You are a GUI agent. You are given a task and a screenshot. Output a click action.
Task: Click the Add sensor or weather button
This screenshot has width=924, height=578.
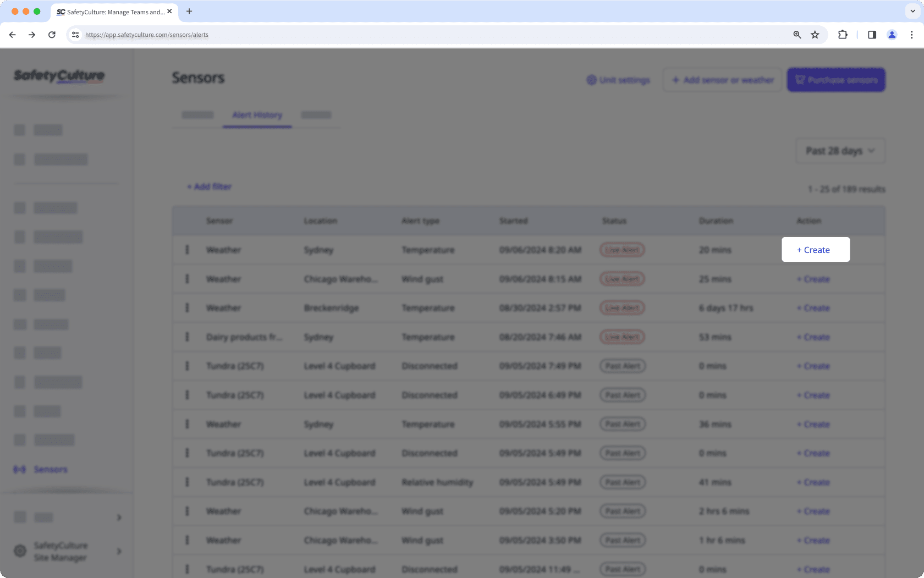(722, 80)
